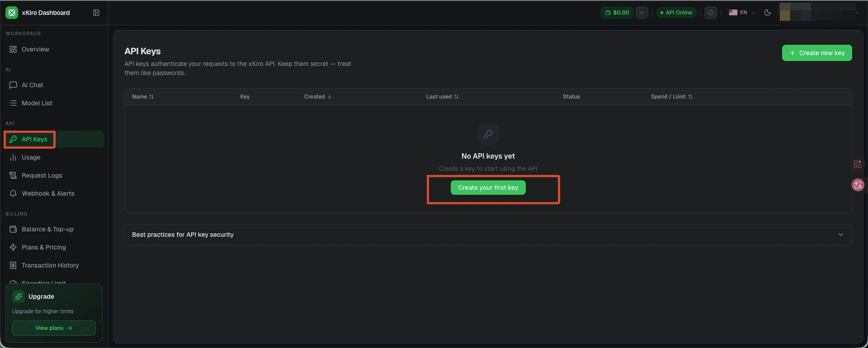Open Webhook & Alerts

point(54,193)
